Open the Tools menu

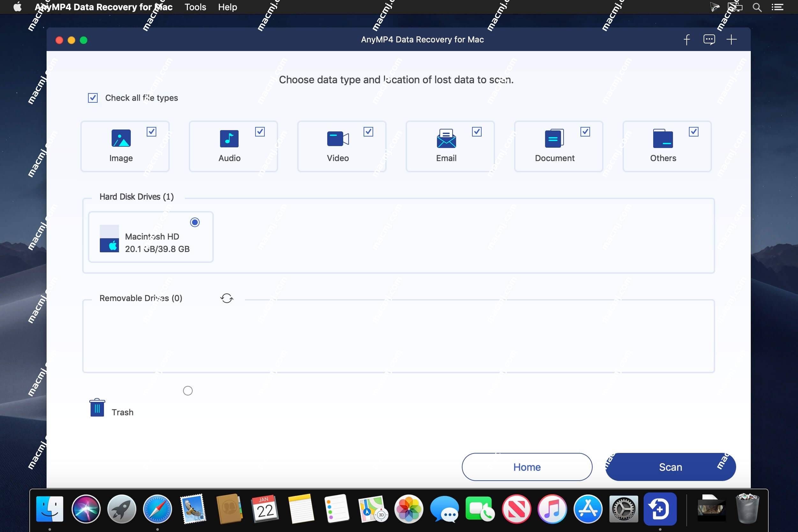(195, 6)
